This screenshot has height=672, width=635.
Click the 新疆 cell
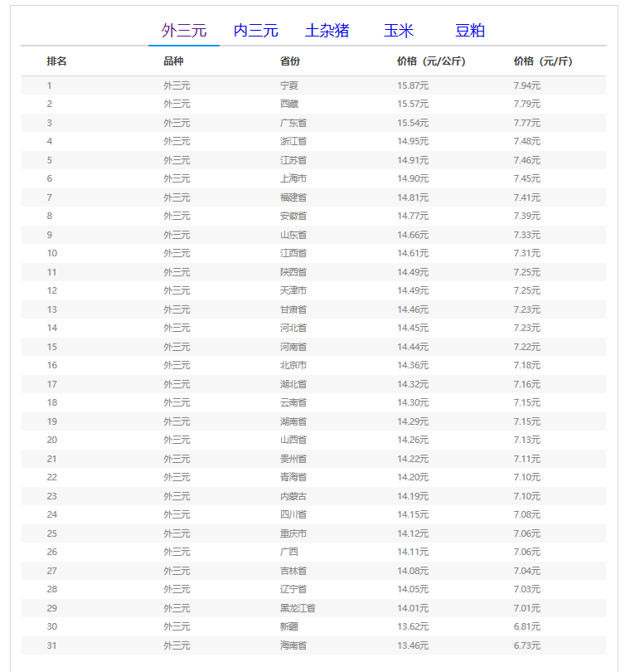289,626
